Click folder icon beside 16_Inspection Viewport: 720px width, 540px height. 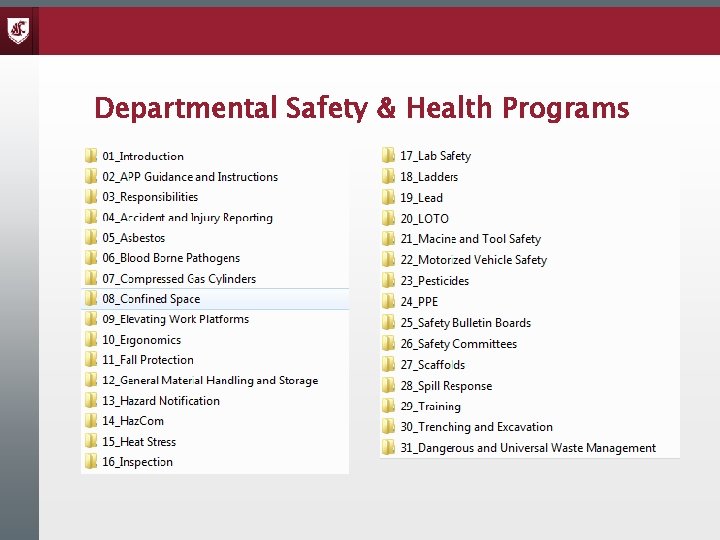pos(91,461)
